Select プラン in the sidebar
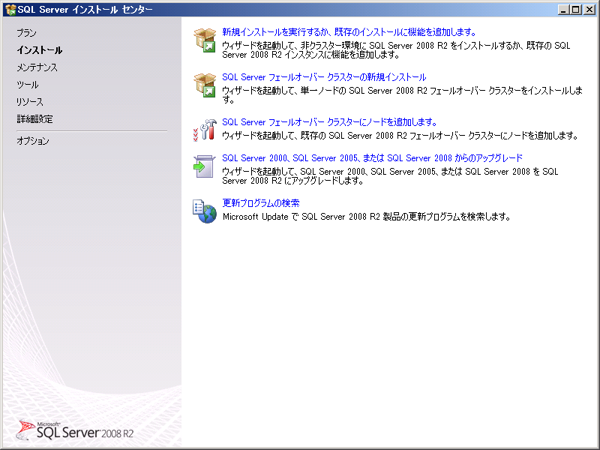The width and height of the screenshot is (600, 450). tap(26, 33)
